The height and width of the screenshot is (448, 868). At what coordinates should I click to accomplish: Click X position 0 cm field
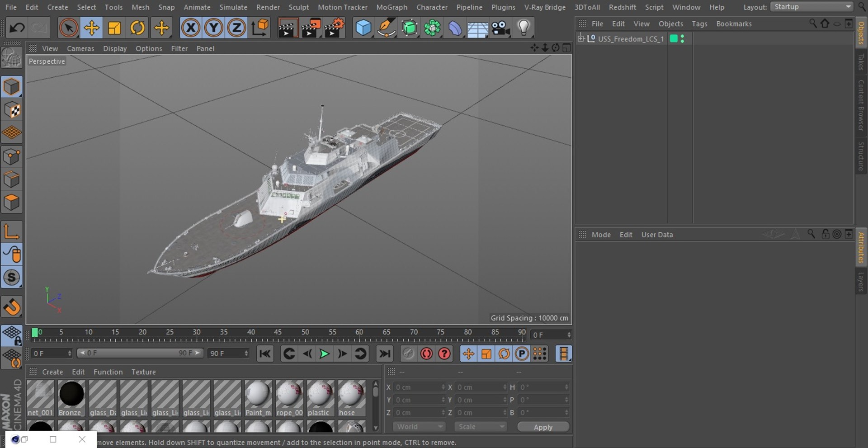pyautogui.click(x=419, y=387)
